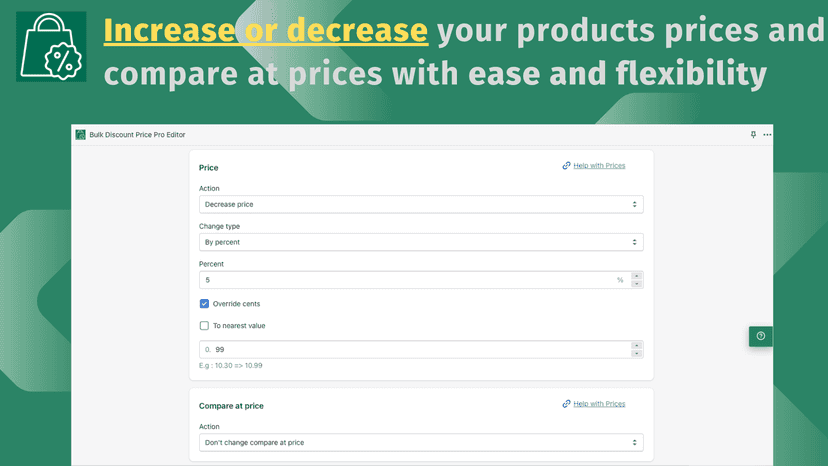
Task: Increase the cents value with up arrow
Action: (636, 346)
